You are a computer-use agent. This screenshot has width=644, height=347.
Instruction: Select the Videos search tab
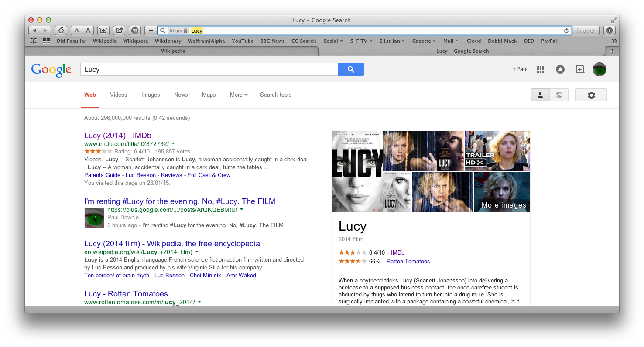point(119,95)
